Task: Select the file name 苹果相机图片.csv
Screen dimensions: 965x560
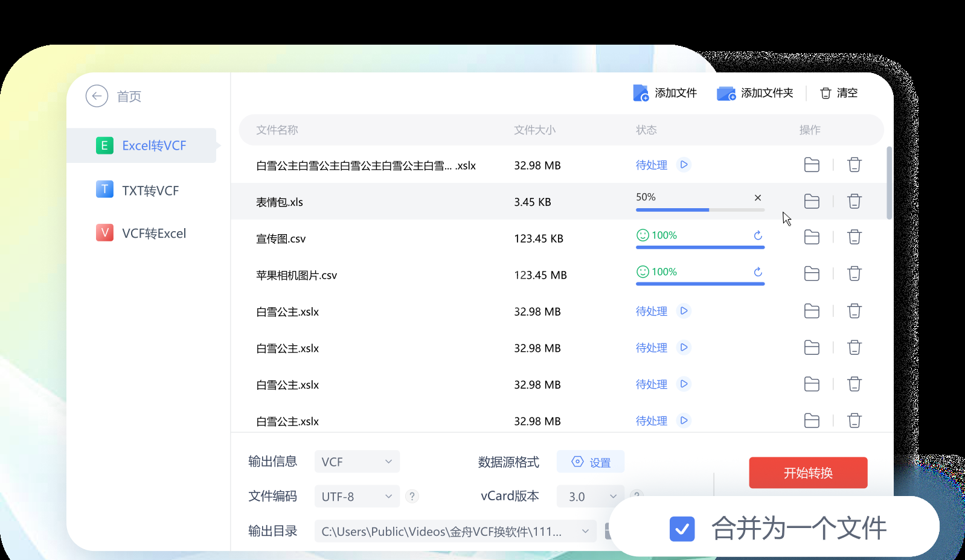Action: (297, 275)
